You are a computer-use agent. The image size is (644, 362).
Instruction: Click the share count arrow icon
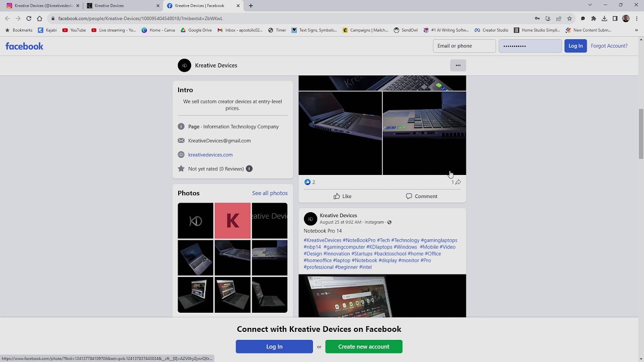click(458, 182)
